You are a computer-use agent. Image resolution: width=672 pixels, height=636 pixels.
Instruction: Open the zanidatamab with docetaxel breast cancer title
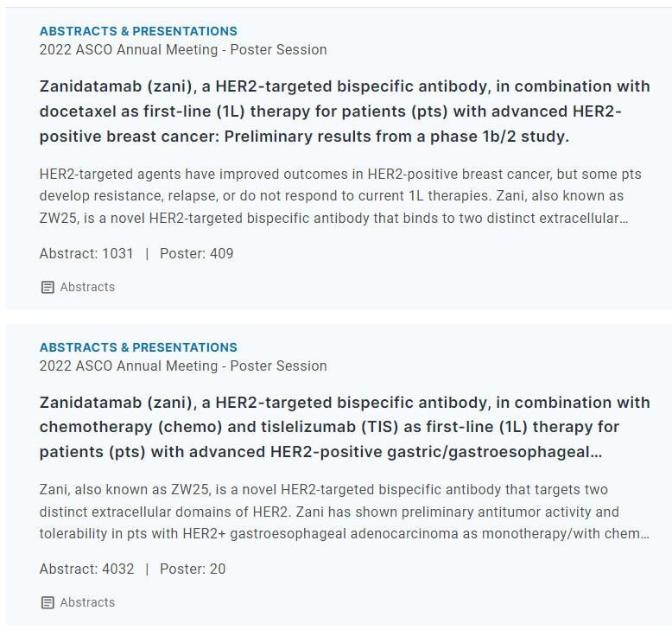click(345, 111)
